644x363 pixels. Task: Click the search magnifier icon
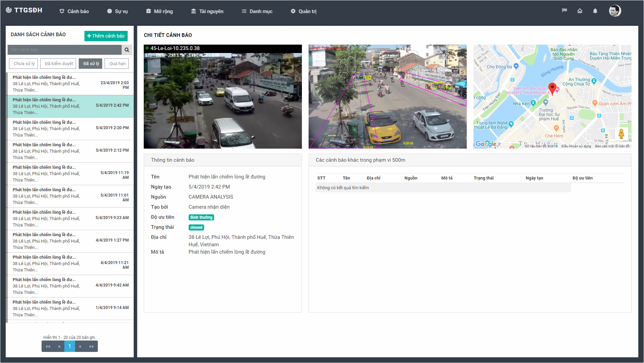[x=127, y=50]
